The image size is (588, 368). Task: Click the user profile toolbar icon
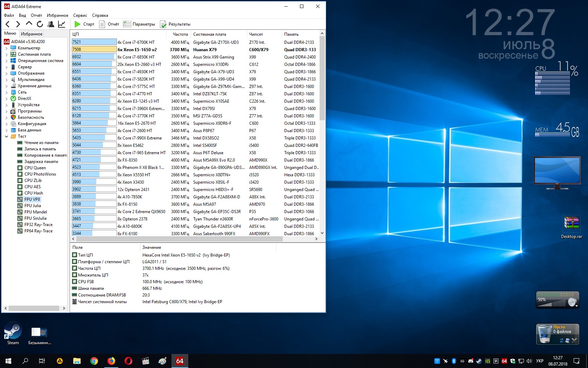pyautogui.click(x=51, y=24)
